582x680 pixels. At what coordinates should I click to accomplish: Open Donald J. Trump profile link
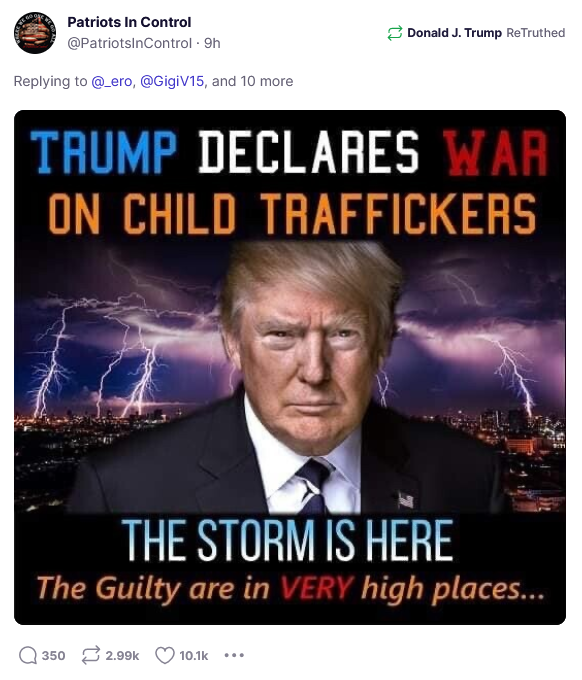point(454,33)
